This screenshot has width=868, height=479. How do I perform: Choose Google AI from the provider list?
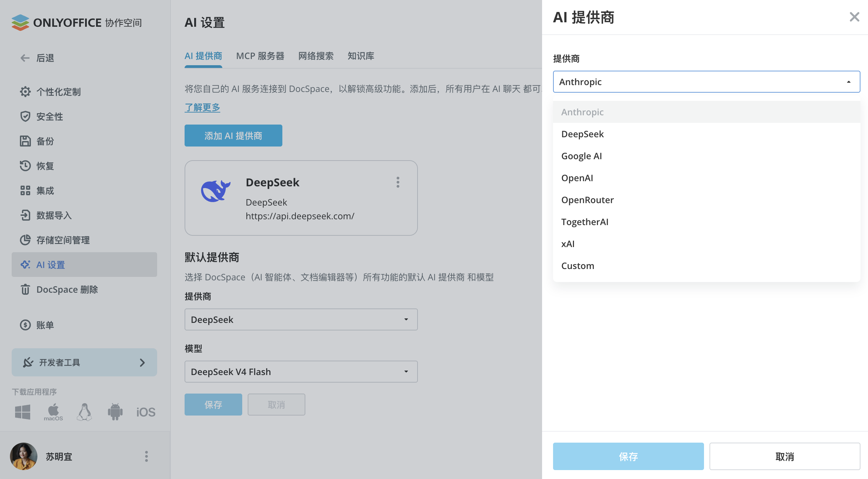[706, 156]
